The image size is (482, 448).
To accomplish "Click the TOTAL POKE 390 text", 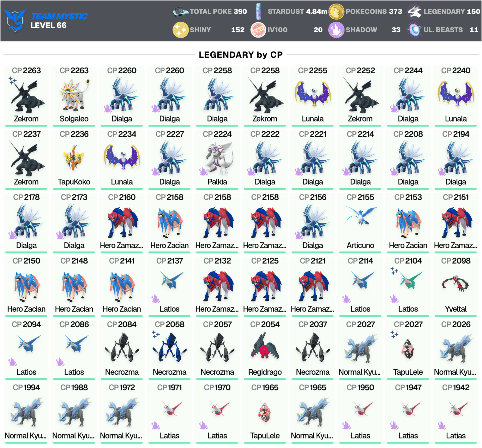I will pos(218,12).
